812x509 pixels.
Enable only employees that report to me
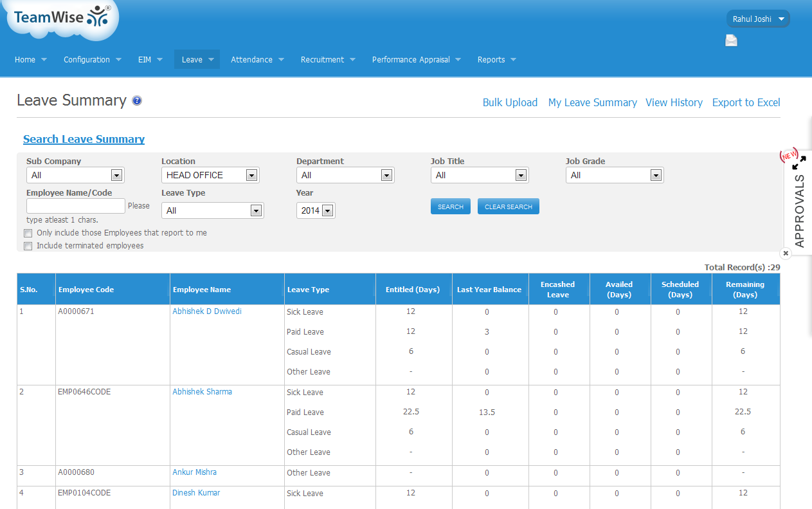[x=28, y=233]
